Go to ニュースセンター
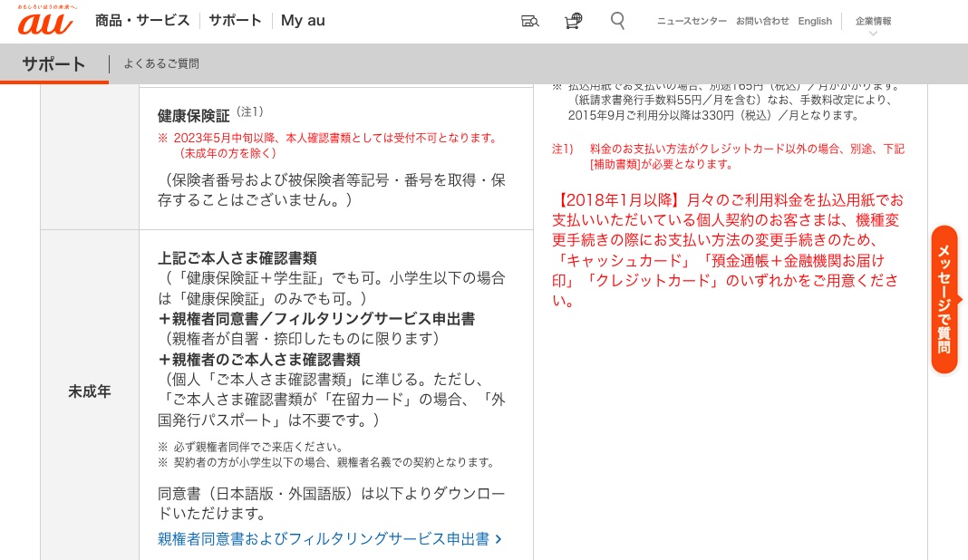This screenshot has width=968, height=560. tap(692, 21)
